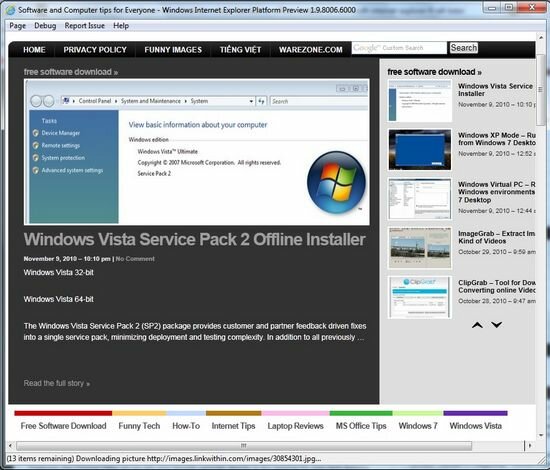This screenshot has height=470, width=550.
Task: Click the horizontal scrollbar thumb
Action: [244, 446]
